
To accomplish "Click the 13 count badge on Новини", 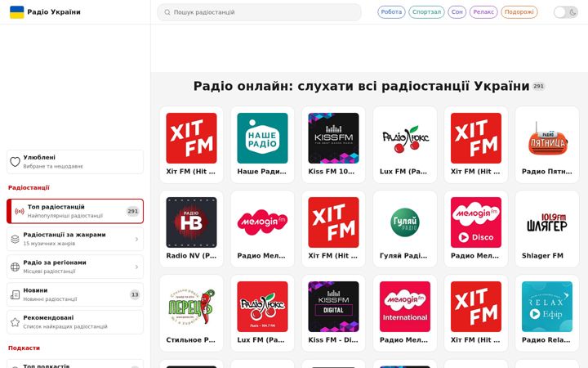I will (x=135, y=294).
